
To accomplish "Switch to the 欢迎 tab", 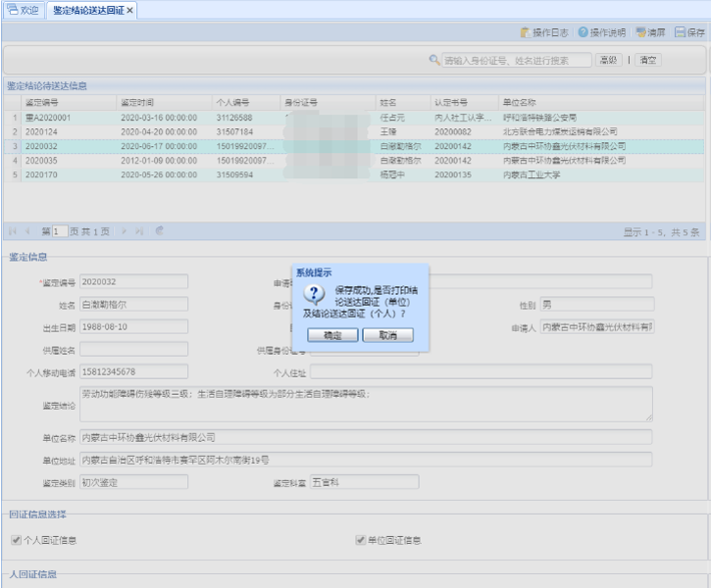I will coord(23,10).
